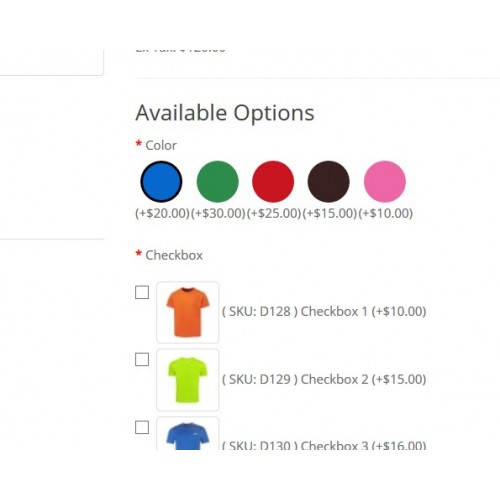Click the +$20.00 price under blue

[x=162, y=213]
